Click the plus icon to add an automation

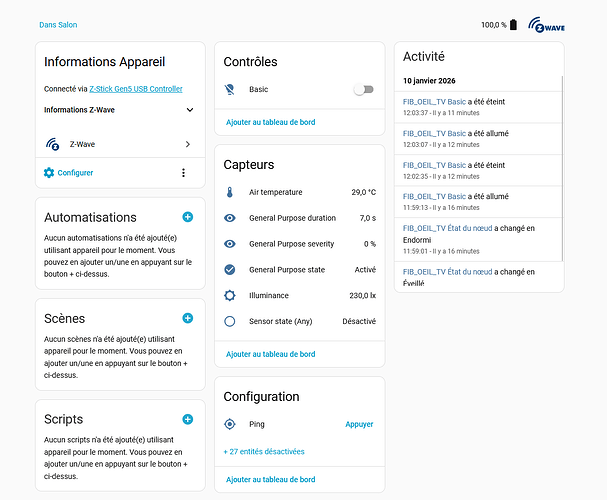point(187,217)
